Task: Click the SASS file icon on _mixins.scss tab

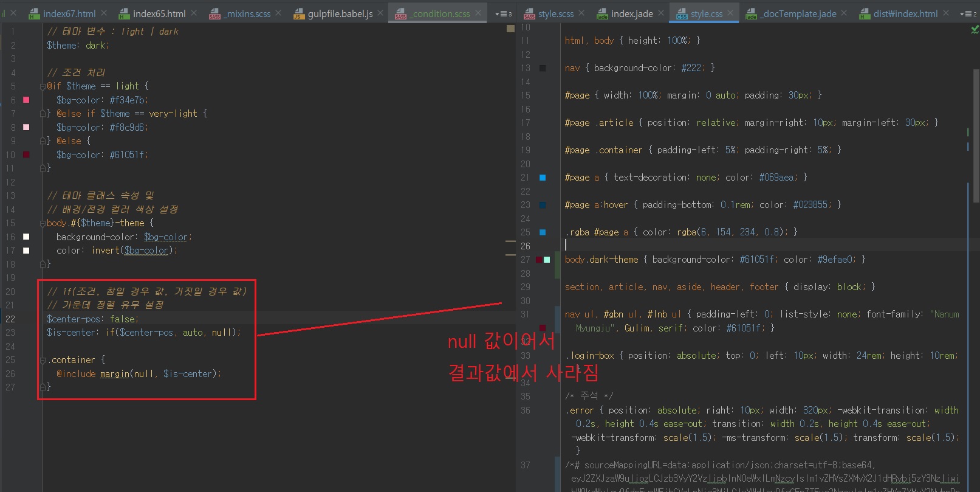Action: tap(214, 14)
